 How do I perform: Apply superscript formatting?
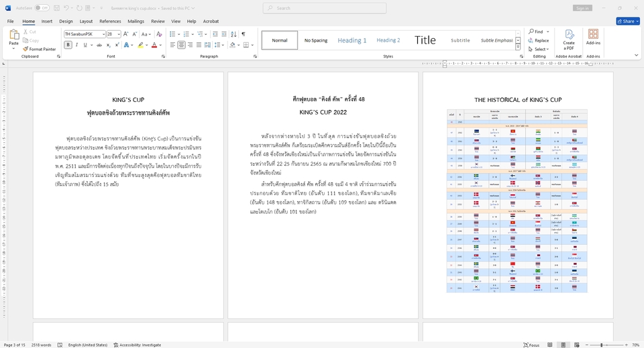pos(117,45)
